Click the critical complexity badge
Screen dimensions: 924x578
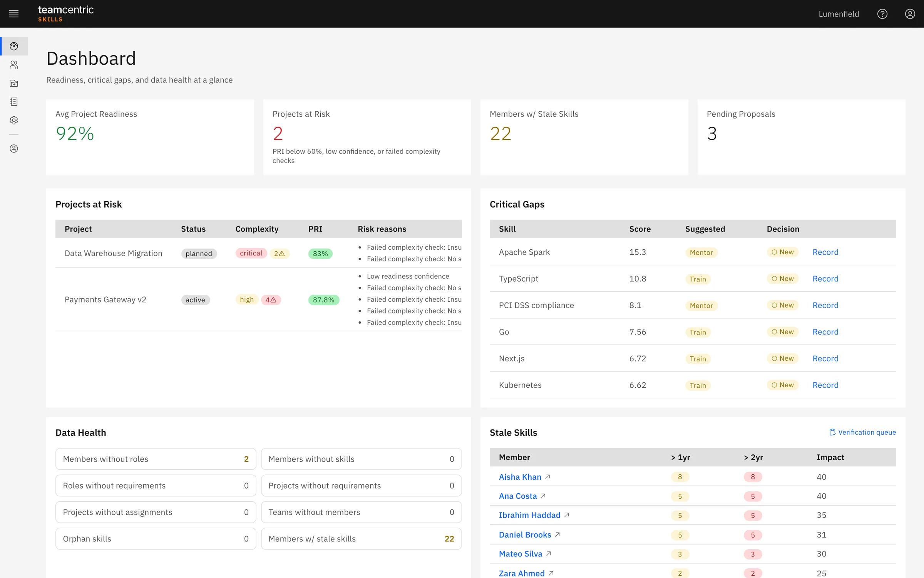pyautogui.click(x=251, y=253)
